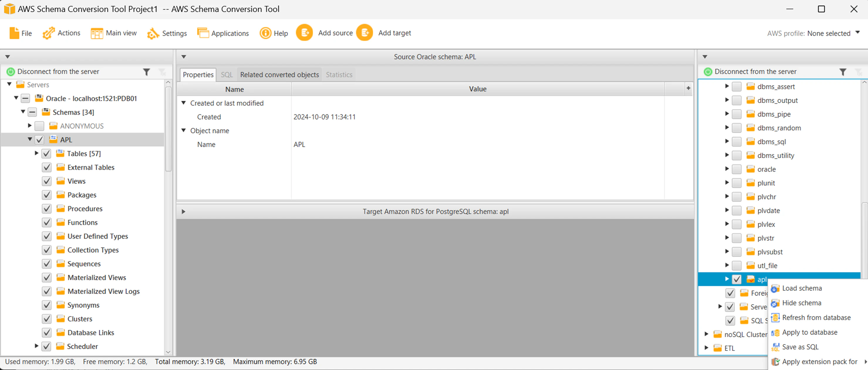Click the green connection icon in left panel

[x=11, y=71]
